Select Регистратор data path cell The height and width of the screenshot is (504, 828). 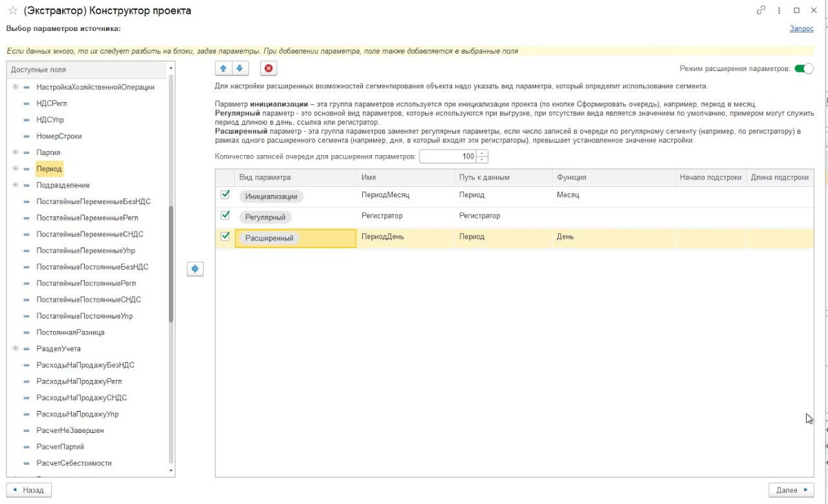point(504,216)
